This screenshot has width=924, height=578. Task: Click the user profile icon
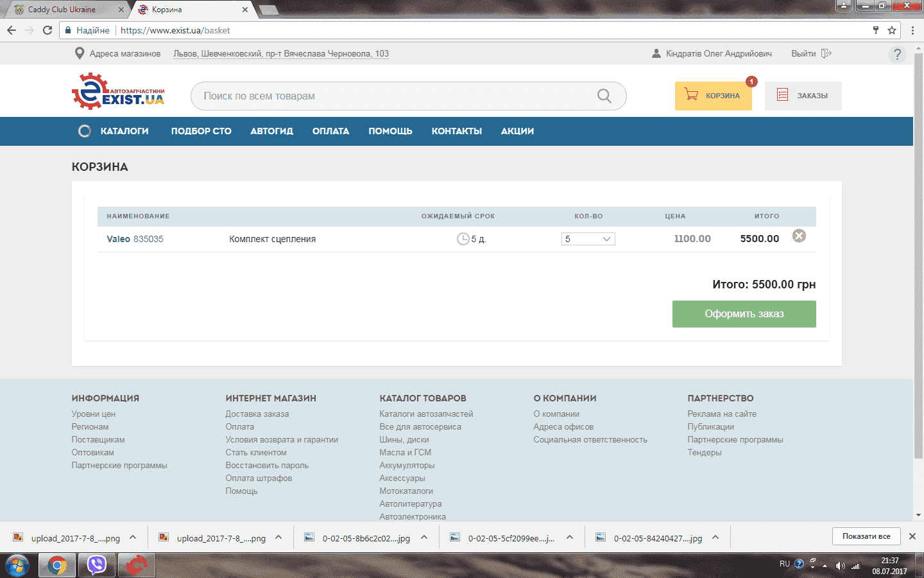656,53
